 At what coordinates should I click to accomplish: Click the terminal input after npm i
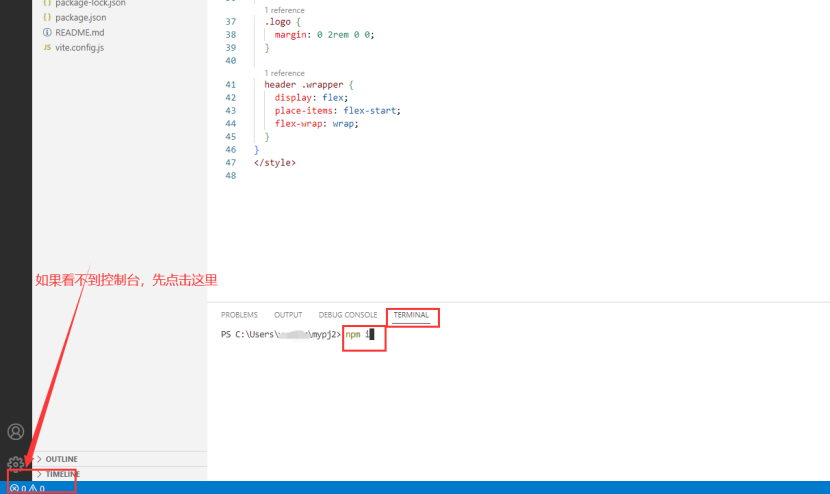(372, 334)
